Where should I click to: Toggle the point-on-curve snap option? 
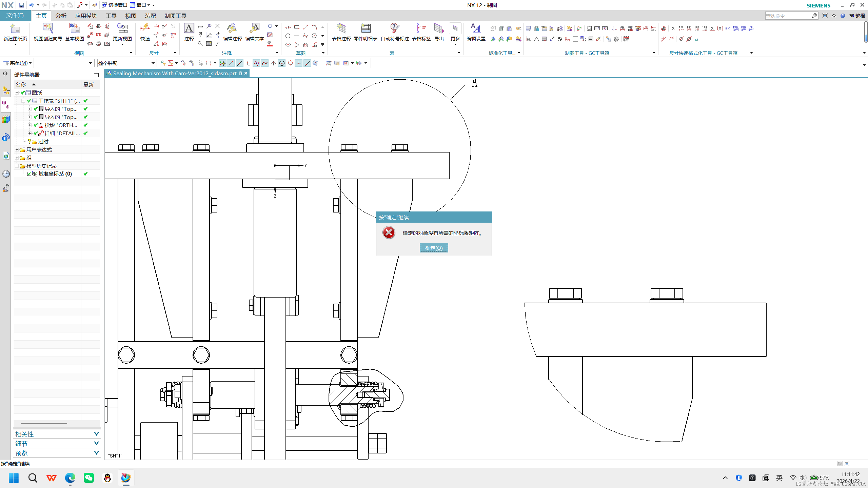coord(307,63)
